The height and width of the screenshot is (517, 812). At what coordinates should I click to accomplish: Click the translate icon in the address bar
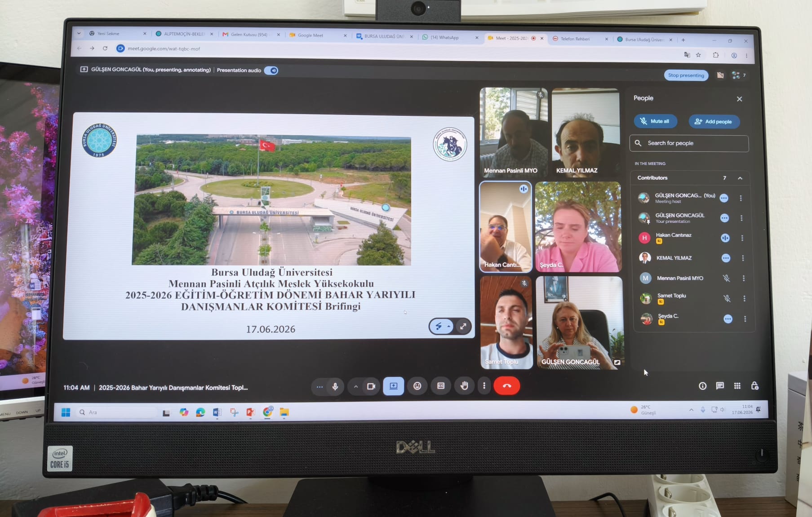[687, 55]
